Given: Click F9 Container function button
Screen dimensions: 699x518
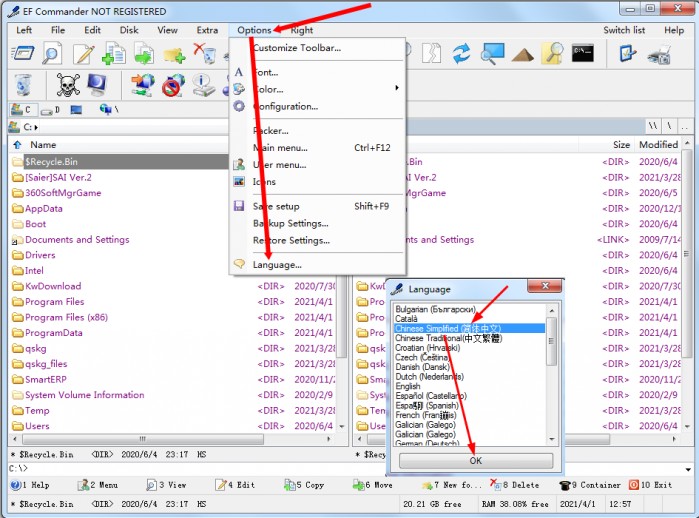Looking at the screenshot, I should point(590,485).
